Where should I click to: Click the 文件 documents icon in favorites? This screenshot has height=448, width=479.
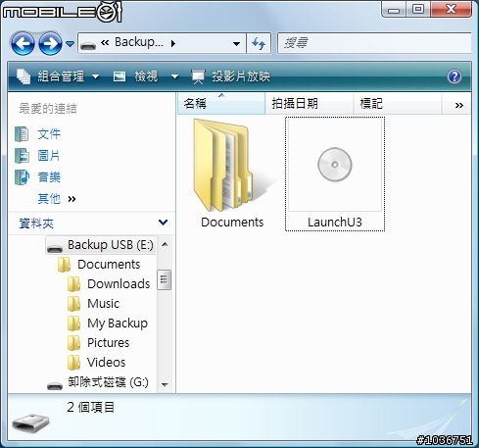(22, 134)
